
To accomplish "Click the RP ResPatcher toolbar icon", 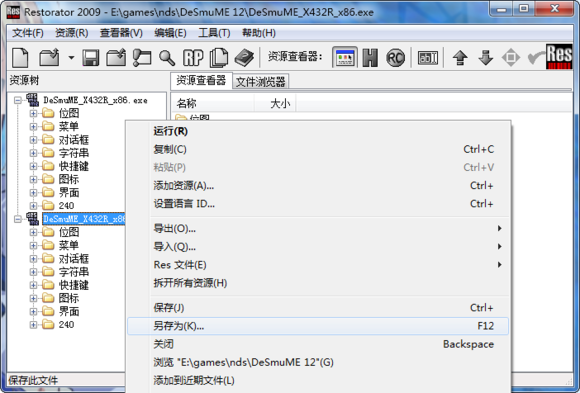I will pos(193,58).
